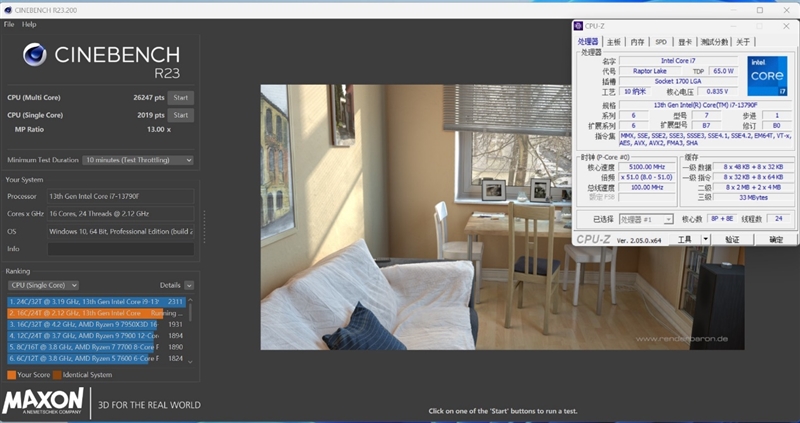The height and width of the screenshot is (423, 800).
Task: Click the 确定 button in CPU-Z
Action: pos(776,239)
